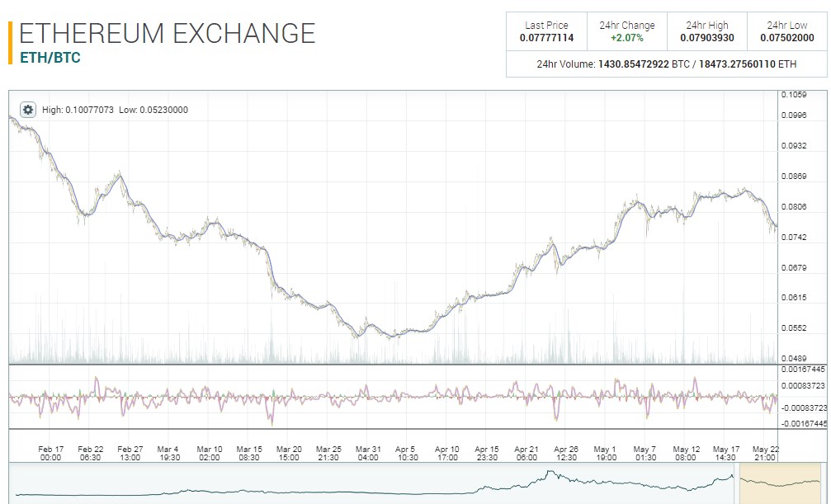Click the chart "Low: 0.05230000" readout
The height and width of the screenshot is (504, 831).
click(153, 110)
